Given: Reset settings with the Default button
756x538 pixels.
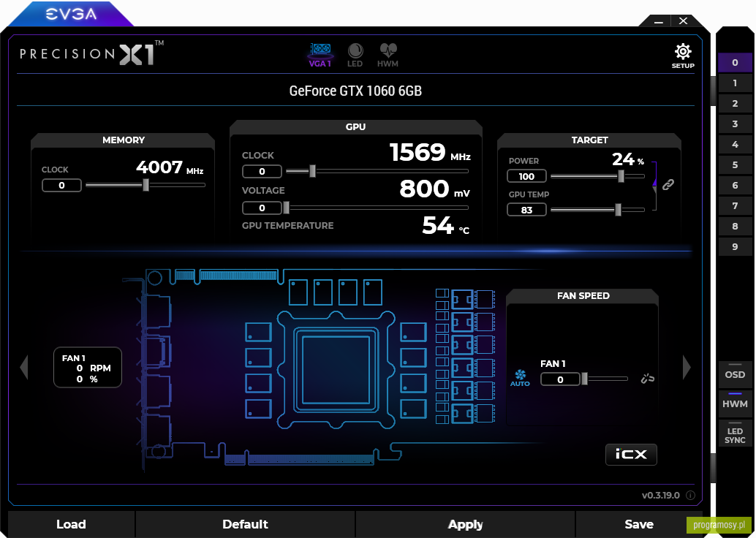Looking at the screenshot, I should tap(245, 524).
